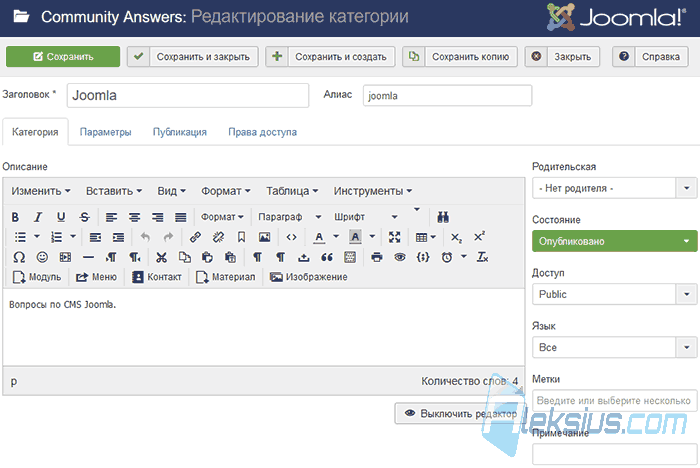
Task: Click the Заголовок title input field
Action: click(x=188, y=96)
